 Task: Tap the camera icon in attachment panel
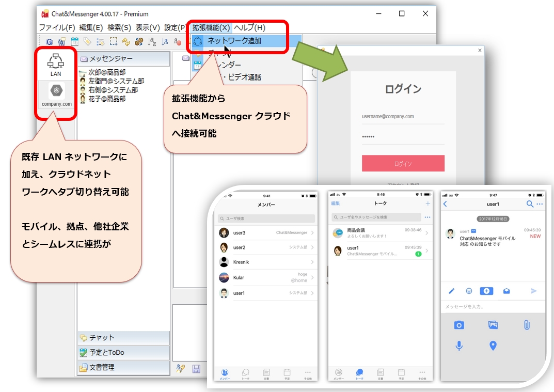point(459,325)
